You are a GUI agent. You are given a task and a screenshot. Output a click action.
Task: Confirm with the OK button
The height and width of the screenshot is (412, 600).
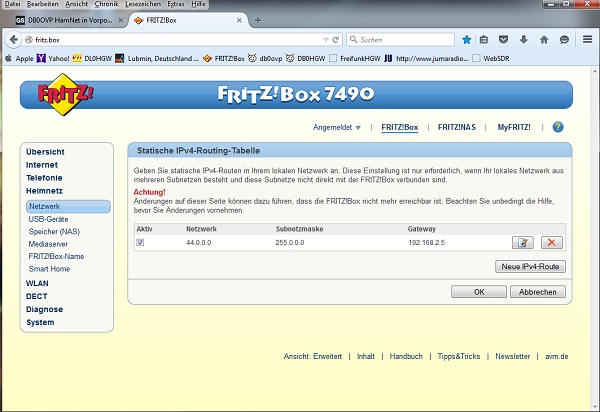(x=479, y=292)
